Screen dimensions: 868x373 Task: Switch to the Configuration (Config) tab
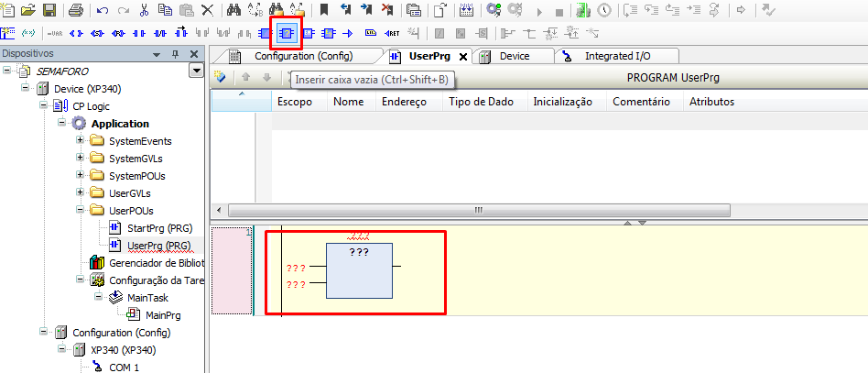coord(301,56)
